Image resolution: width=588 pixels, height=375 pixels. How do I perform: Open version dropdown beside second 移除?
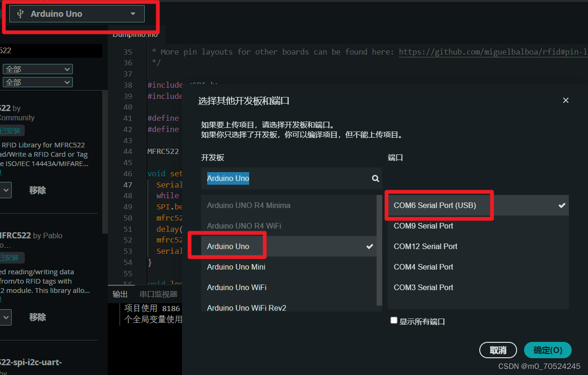[6, 317]
